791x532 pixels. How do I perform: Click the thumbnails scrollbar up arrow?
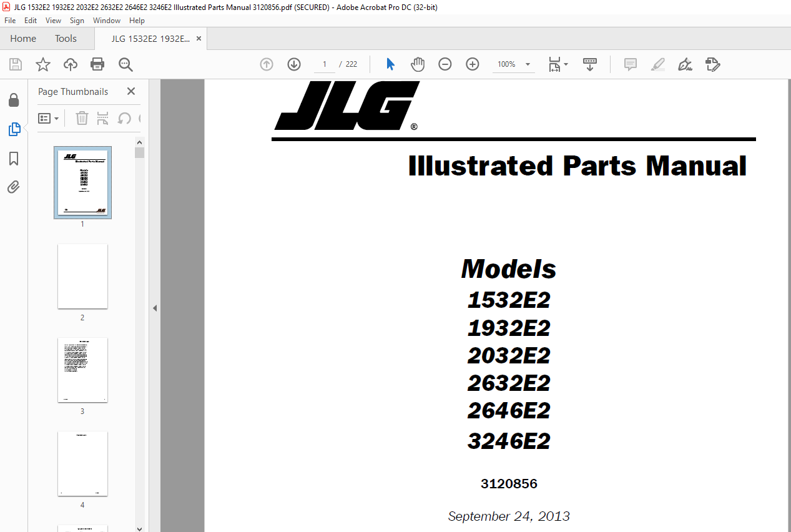tap(140, 142)
